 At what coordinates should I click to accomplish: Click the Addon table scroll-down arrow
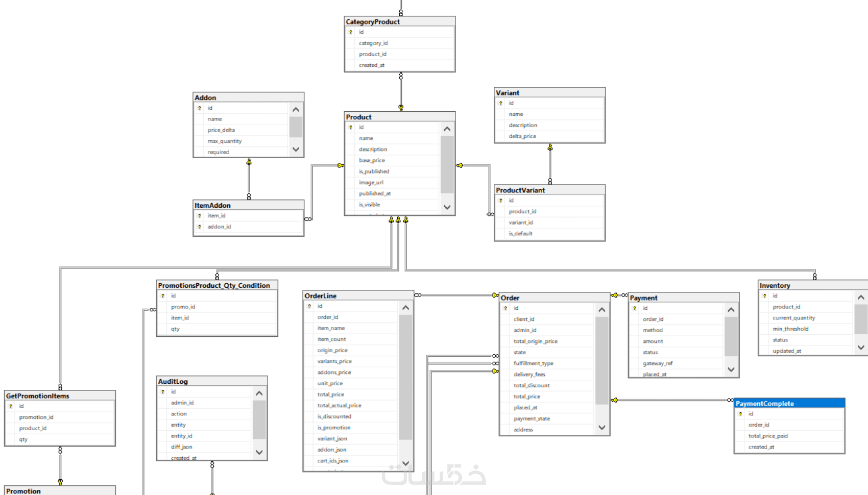(296, 150)
